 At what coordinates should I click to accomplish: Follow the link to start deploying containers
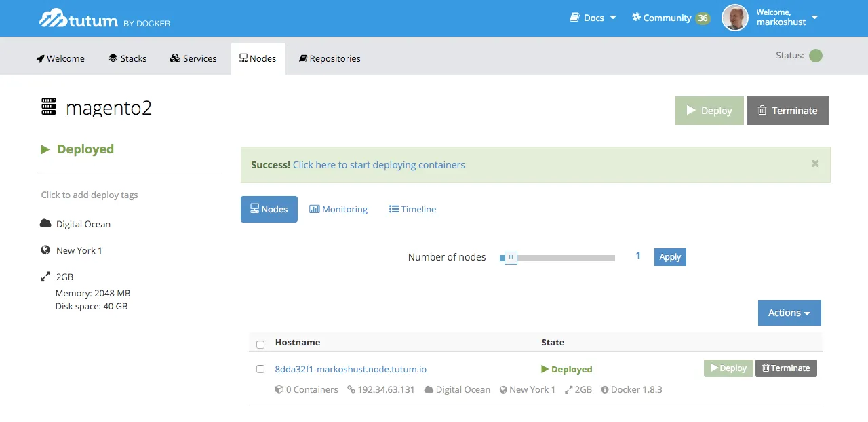(x=378, y=165)
